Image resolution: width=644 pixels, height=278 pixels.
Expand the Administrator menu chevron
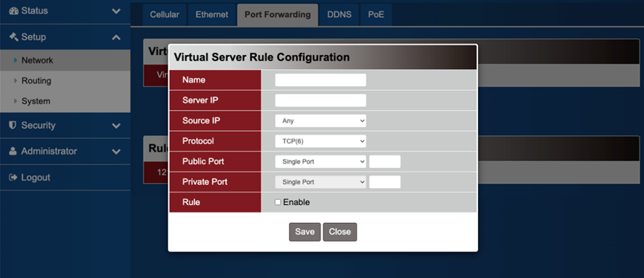pos(116,152)
